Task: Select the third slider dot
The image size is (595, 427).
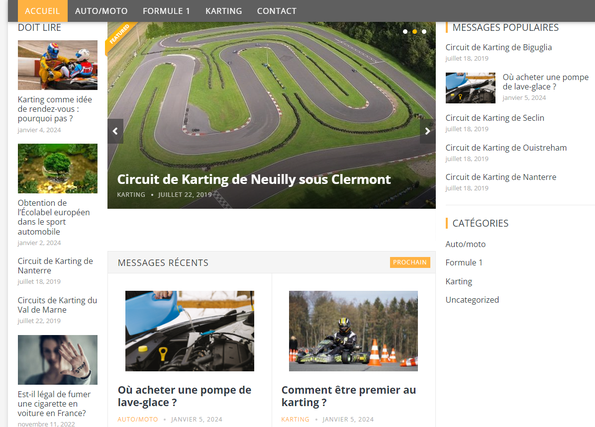Action: point(424,32)
